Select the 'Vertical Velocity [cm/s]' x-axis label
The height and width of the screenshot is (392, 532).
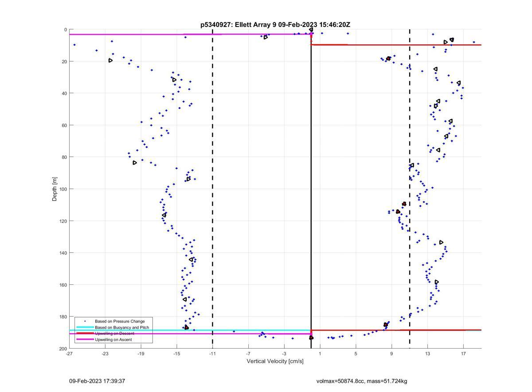pyautogui.click(x=275, y=361)
